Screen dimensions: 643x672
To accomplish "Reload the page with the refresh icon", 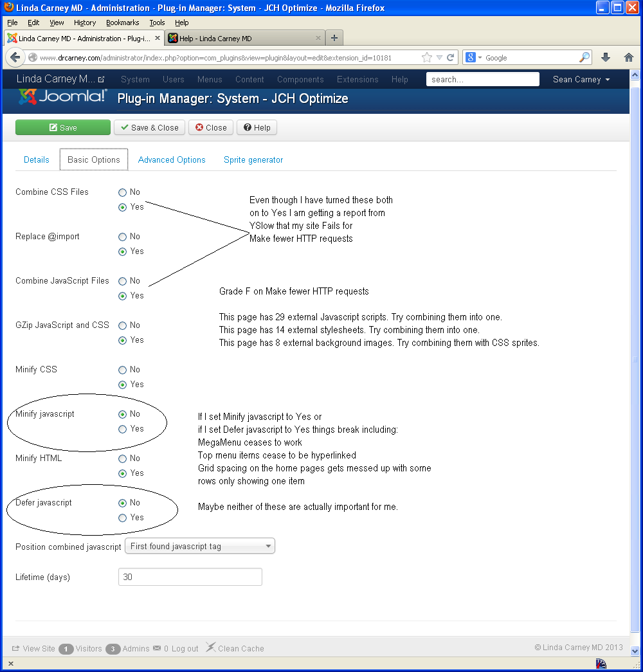I will point(451,57).
